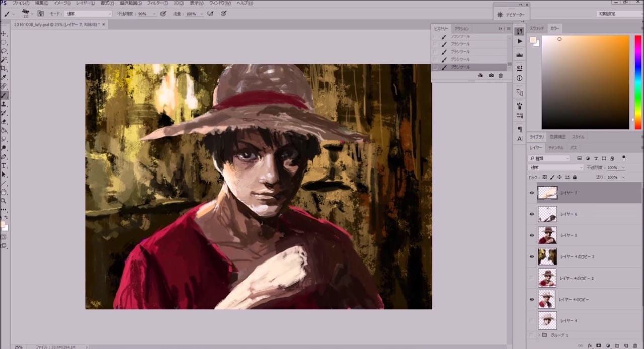Click the zoom level 25% field in status bar
The width and height of the screenshot is (644, 349).
tap(18, 346)
